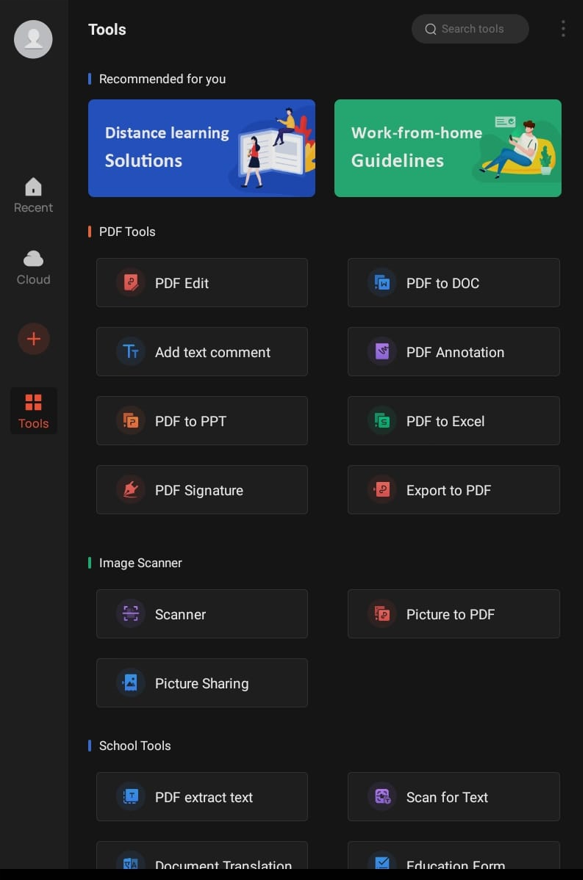Viewport: 583px width, 880px height.
Task: Open Distance learning Solutions banner
Action: [x=201, y=148]
